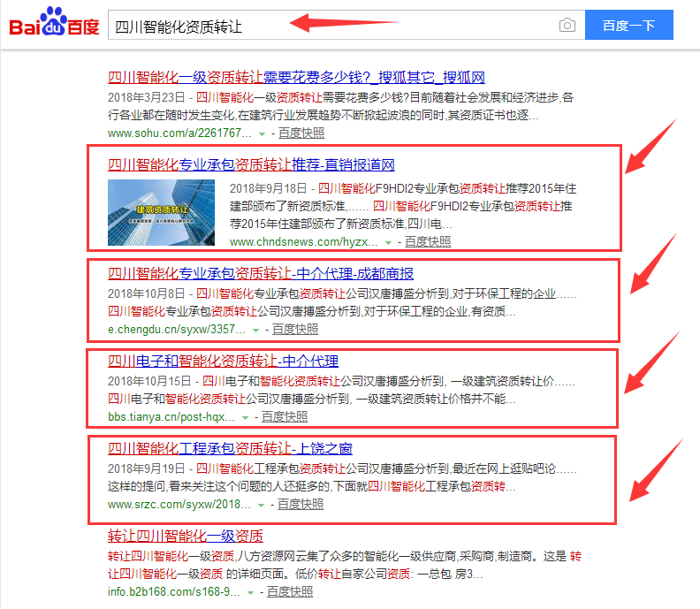Open 百度快照 for the sohu.com result
Image resolution: width=700 pixels, height=609 pixels.
(x=301, y=133)
